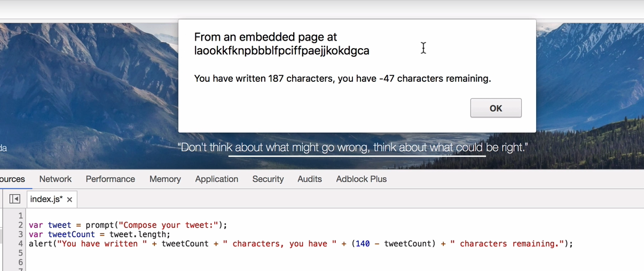
Task: Place cursor in the prompt code line
Action: pyautogui.click(x=128, y=225)
